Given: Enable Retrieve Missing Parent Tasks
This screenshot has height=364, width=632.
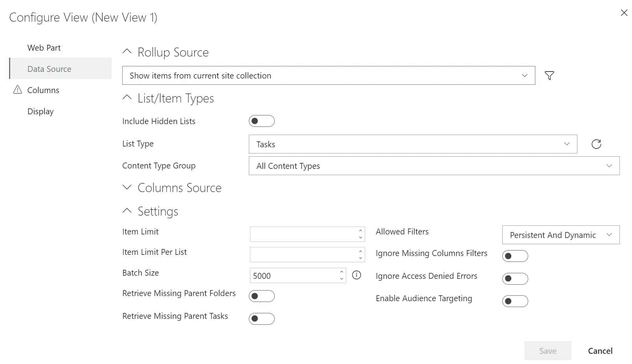Looking at the screenshot, I should click(262, 318).
